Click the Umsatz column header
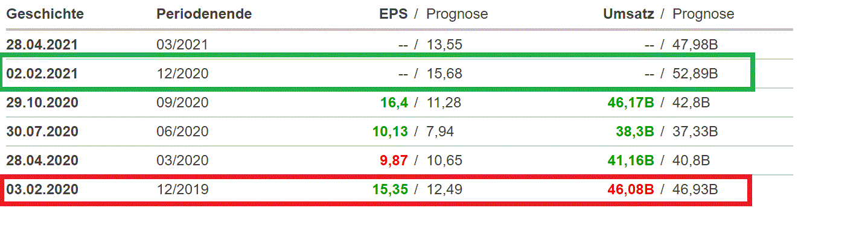 [x=629, y=14]
